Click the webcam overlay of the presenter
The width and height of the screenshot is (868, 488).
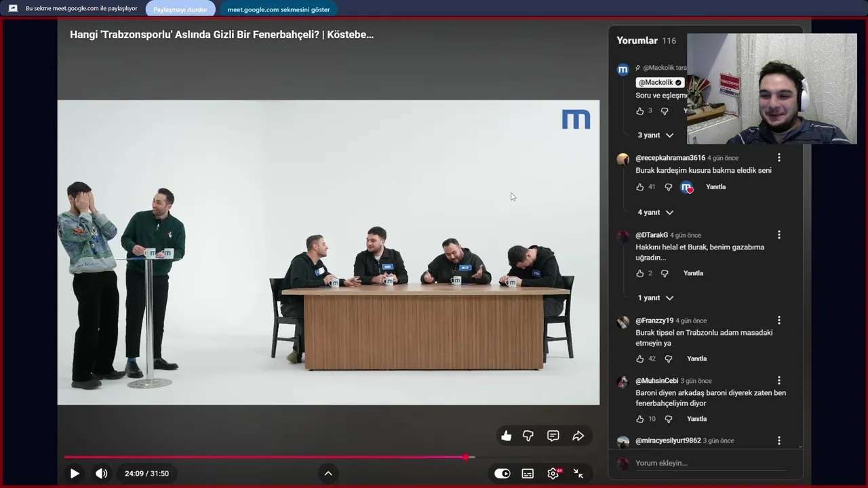tap(772, 89)
